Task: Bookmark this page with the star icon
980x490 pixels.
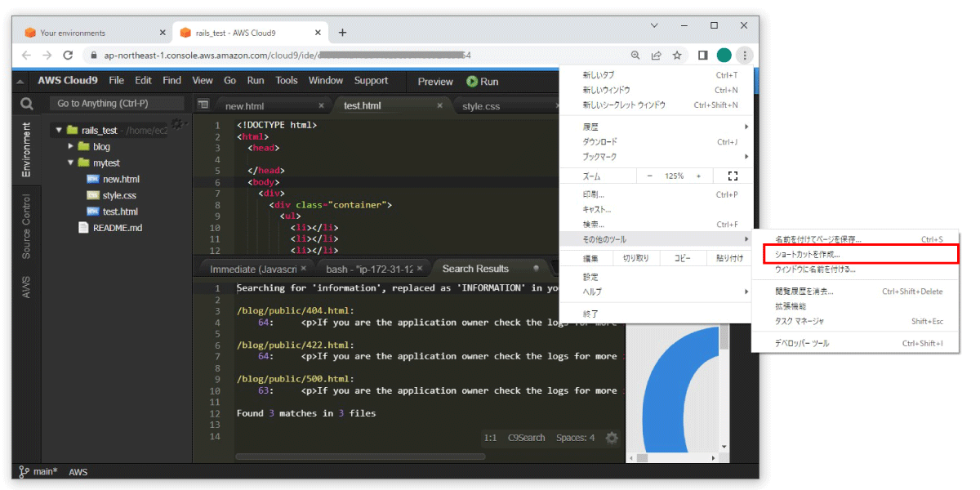Action: pos(677,56)
